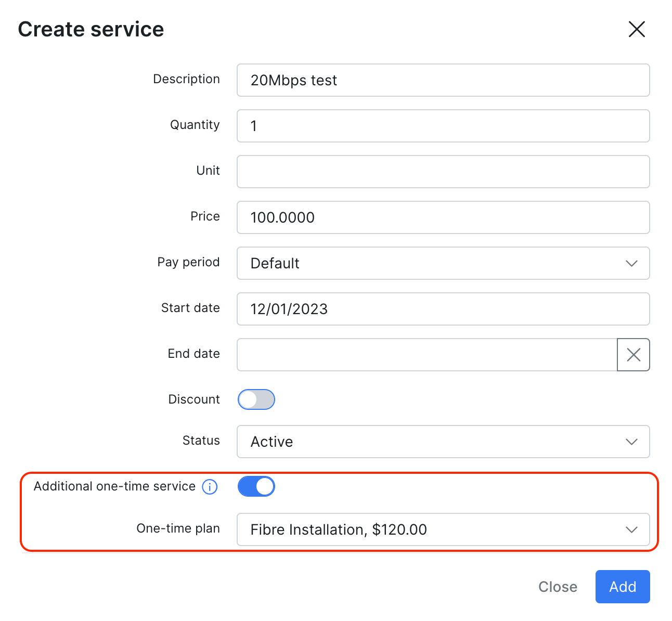Toggle Discount off then verify switch state

click(x=256, y=399)
